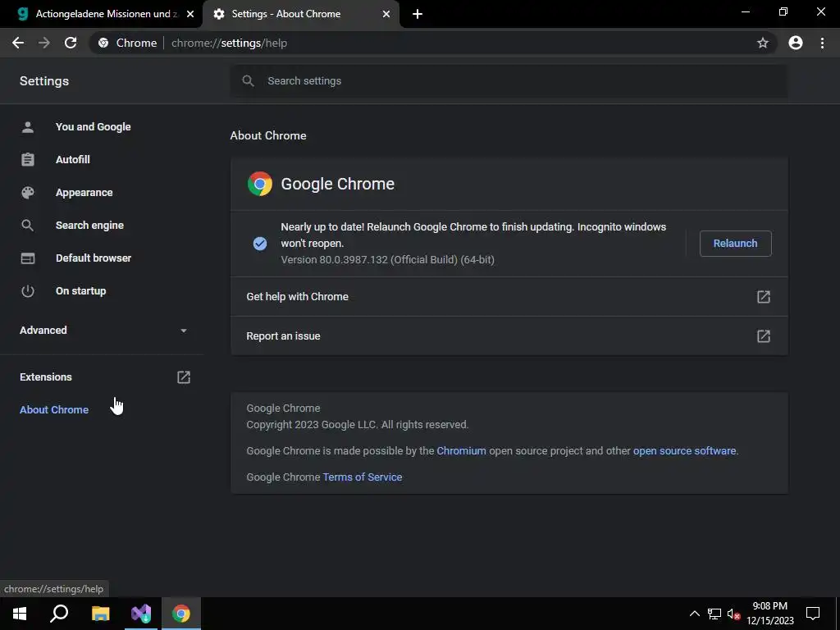This screenshot has width=840, height=630.
Task: Click the Relaunch button
Action: [736, 243]
